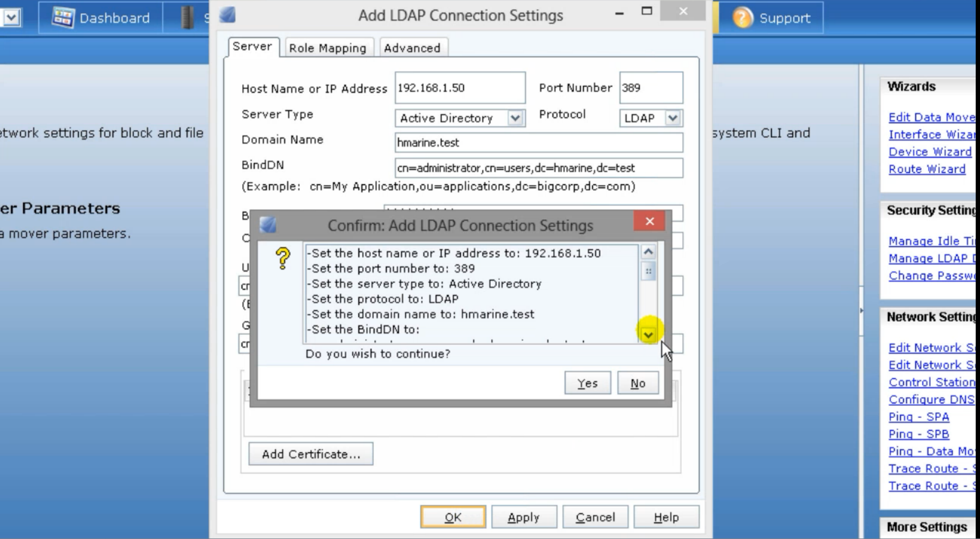Click the Port Number field
Viewport: 980px width, 539px height.
651,88
